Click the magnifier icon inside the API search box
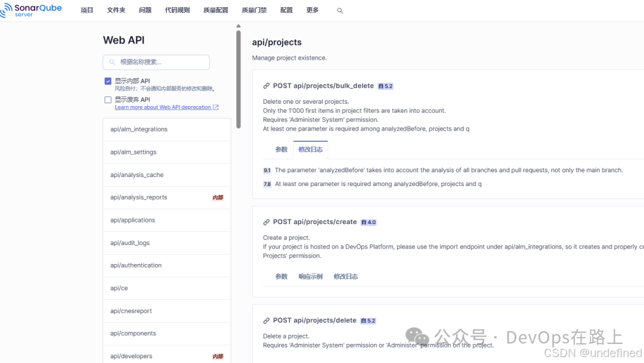 pyautogui.click(x=112, y=63)
